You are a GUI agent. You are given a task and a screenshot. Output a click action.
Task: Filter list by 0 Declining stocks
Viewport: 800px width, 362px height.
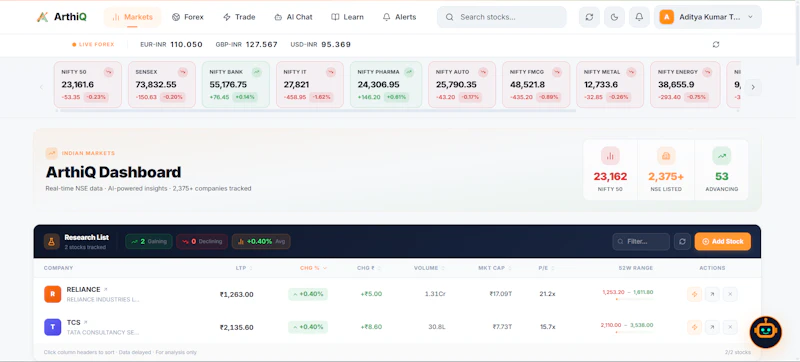(x=202, y=242)
